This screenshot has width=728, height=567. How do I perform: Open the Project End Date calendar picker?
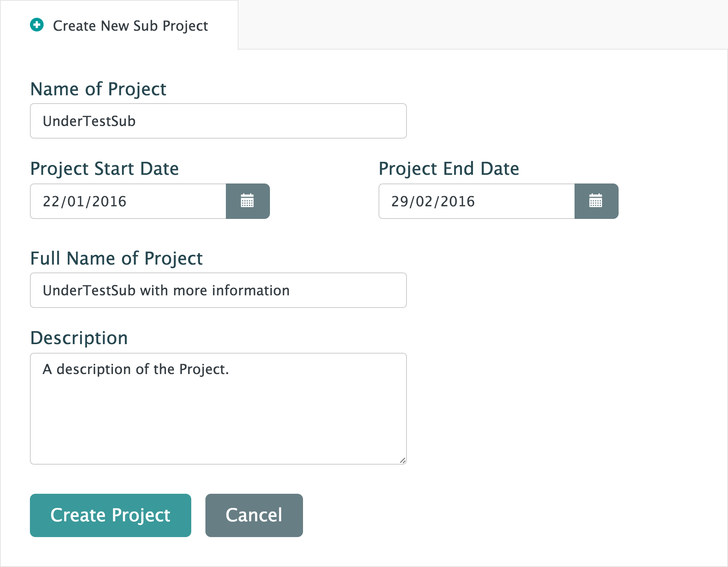pos(596,201)
